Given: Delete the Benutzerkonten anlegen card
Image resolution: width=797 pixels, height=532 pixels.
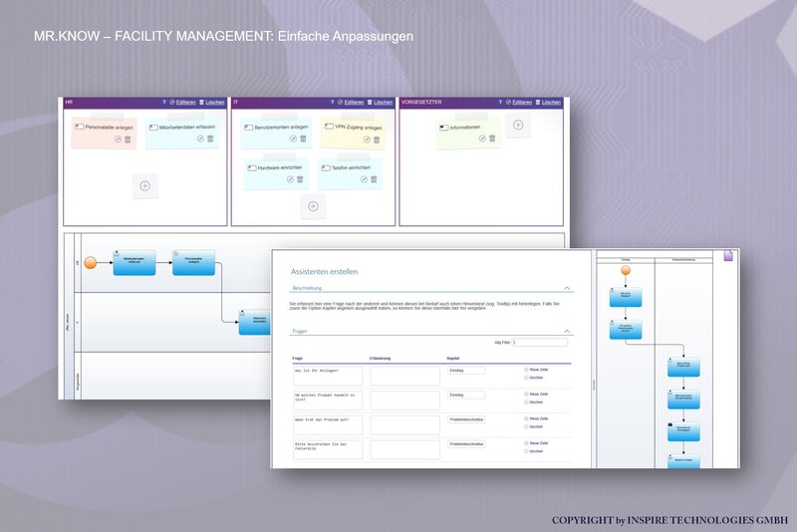Looking at the screenshot, I should 304,138.
